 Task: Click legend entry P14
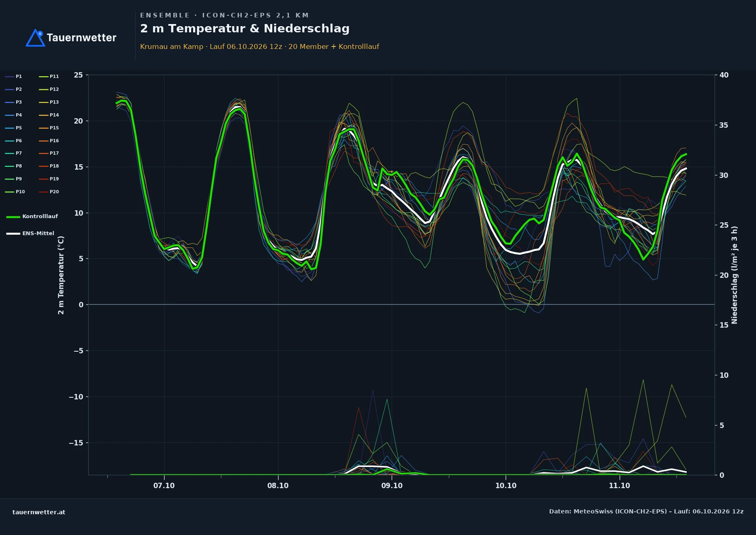point(49,115)
